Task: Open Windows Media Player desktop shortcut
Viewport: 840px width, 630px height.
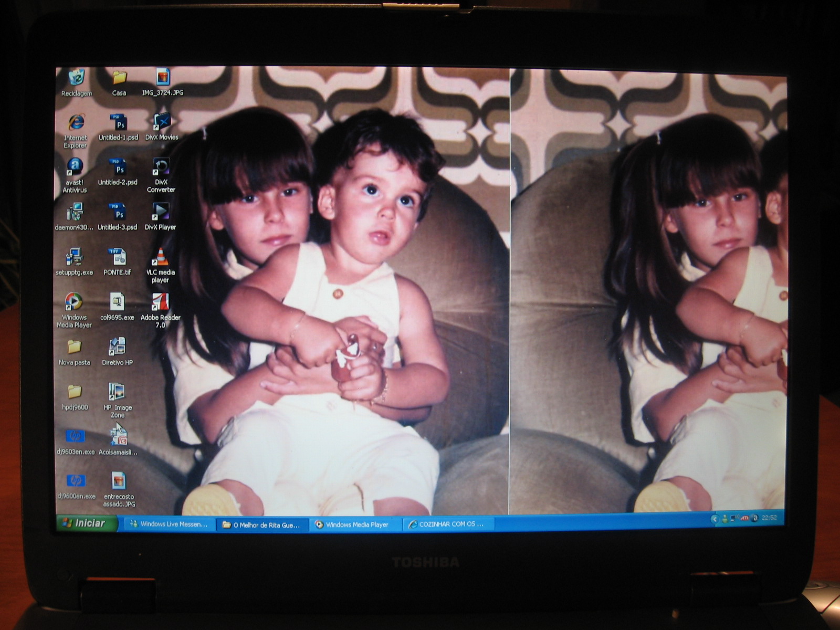Action: [x=74, y=311]
